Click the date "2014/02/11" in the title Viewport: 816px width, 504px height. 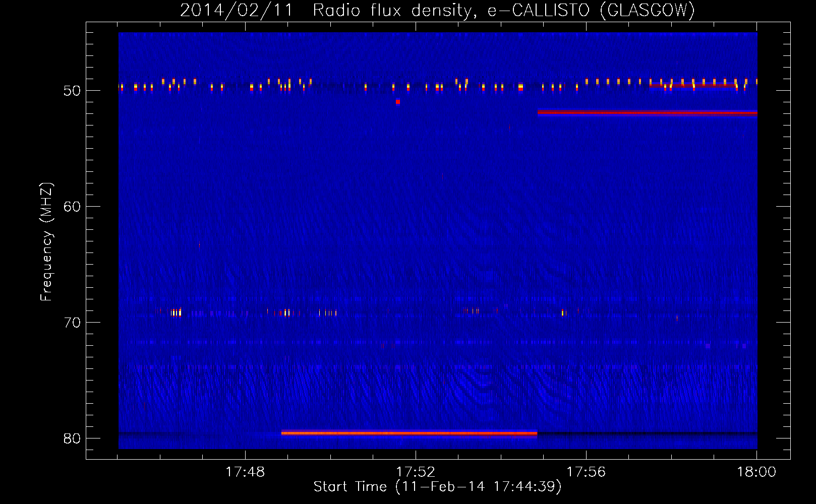[x=237, y=10]
